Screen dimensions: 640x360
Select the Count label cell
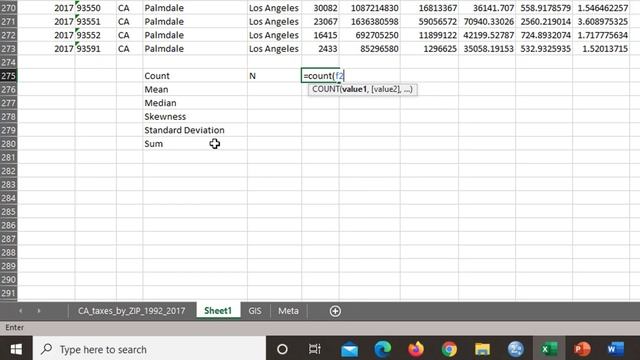click(195, 76)
